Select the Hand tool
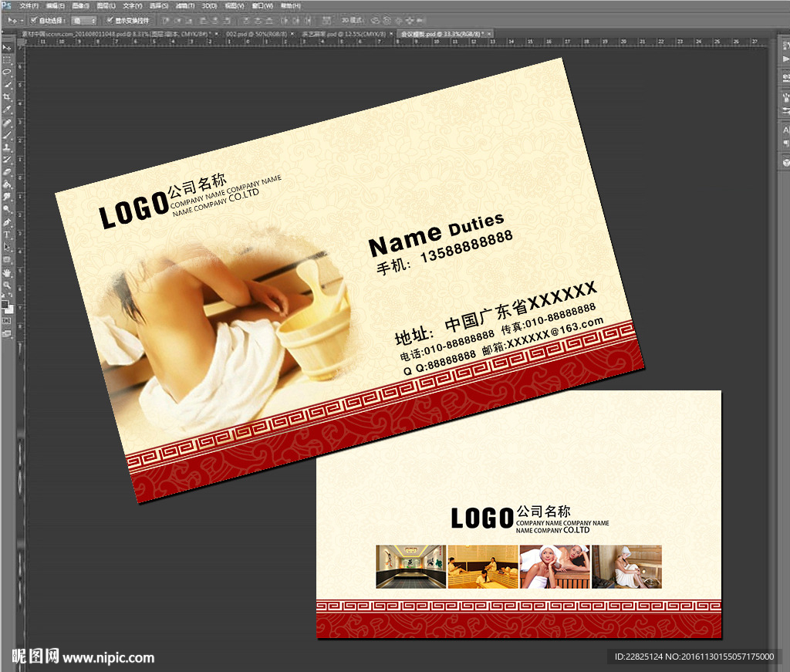The height and width of the screenshot is (672, 790). coord(7,272)
